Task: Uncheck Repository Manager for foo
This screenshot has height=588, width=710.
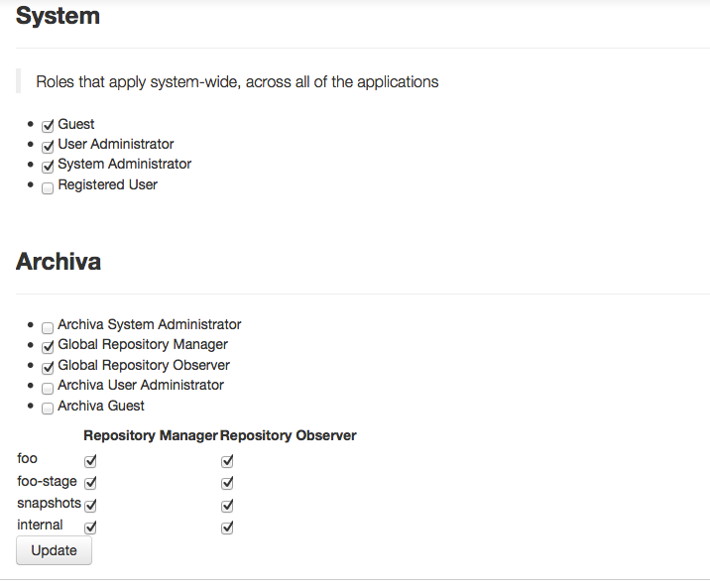Action: [x=90, y=461]
